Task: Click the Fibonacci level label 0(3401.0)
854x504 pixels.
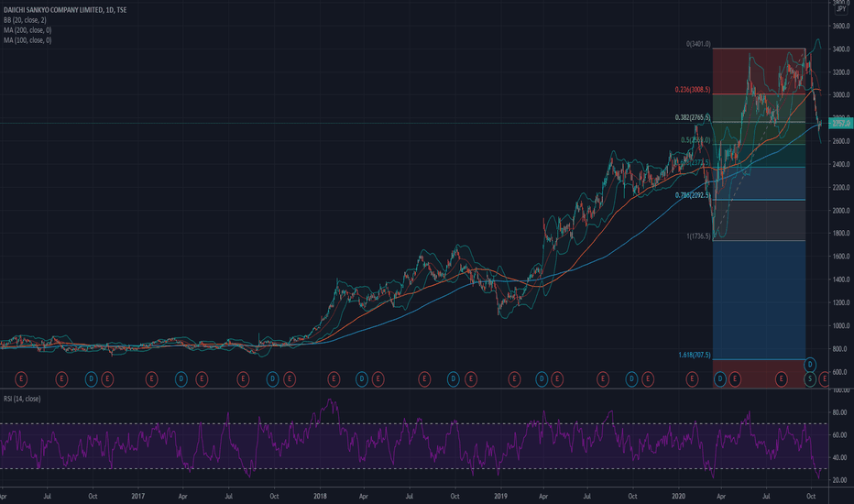Action: pos(698,44)
